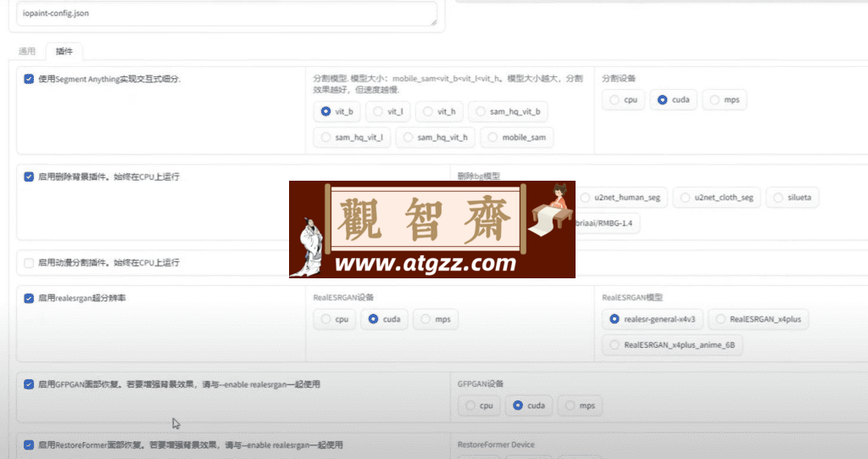Click the iopaint-config.json text field

pyautogui.click(x=227, y=14)
